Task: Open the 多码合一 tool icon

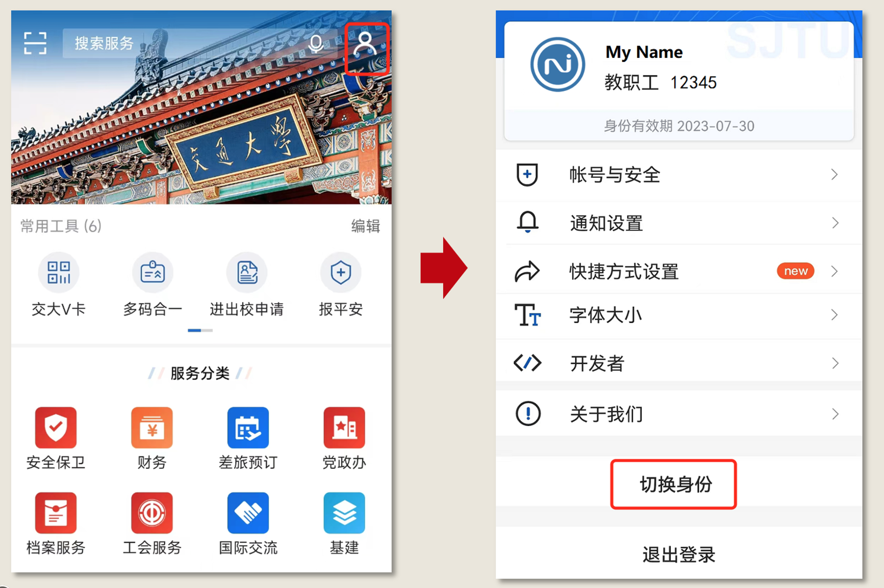Action: [152, 272]
